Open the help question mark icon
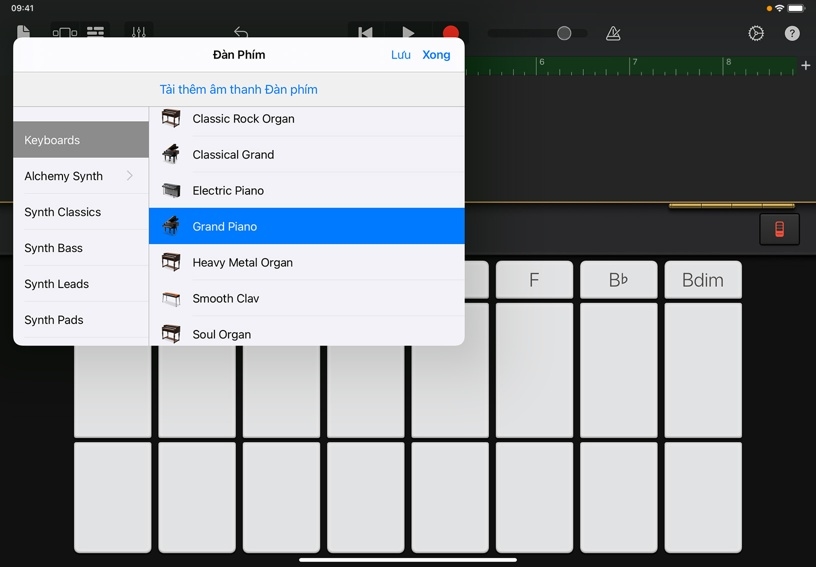 [x=792, y=33]
